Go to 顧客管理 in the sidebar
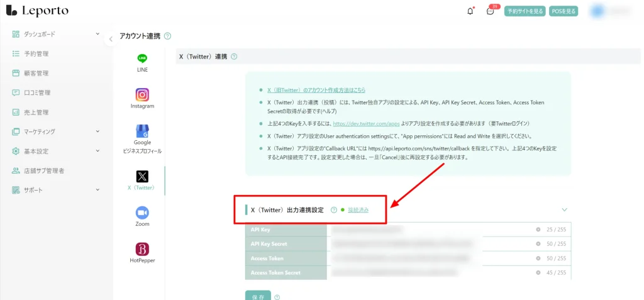This screenshot has width=644, height=300. coord(36,73)
